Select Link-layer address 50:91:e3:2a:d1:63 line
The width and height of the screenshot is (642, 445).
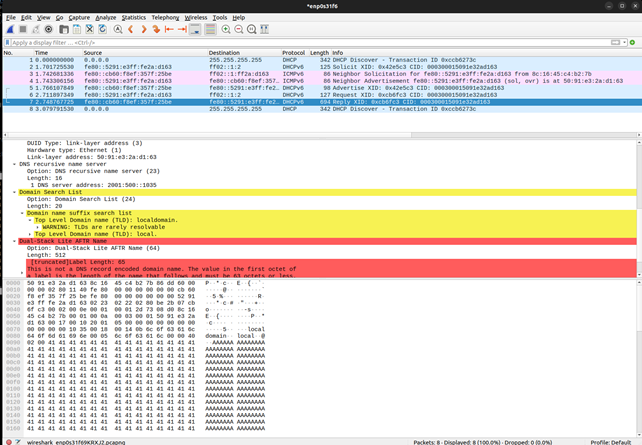[x=92, y=157]
